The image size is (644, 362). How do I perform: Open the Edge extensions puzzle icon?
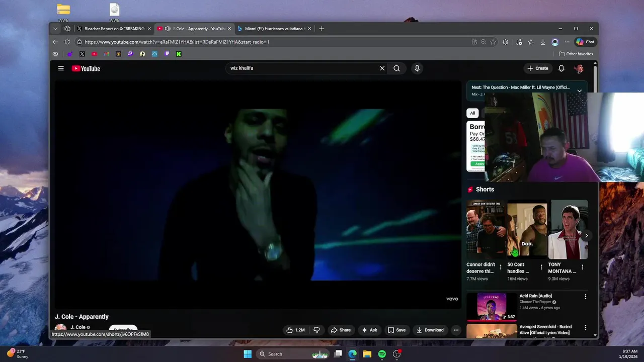click(505, 42)
